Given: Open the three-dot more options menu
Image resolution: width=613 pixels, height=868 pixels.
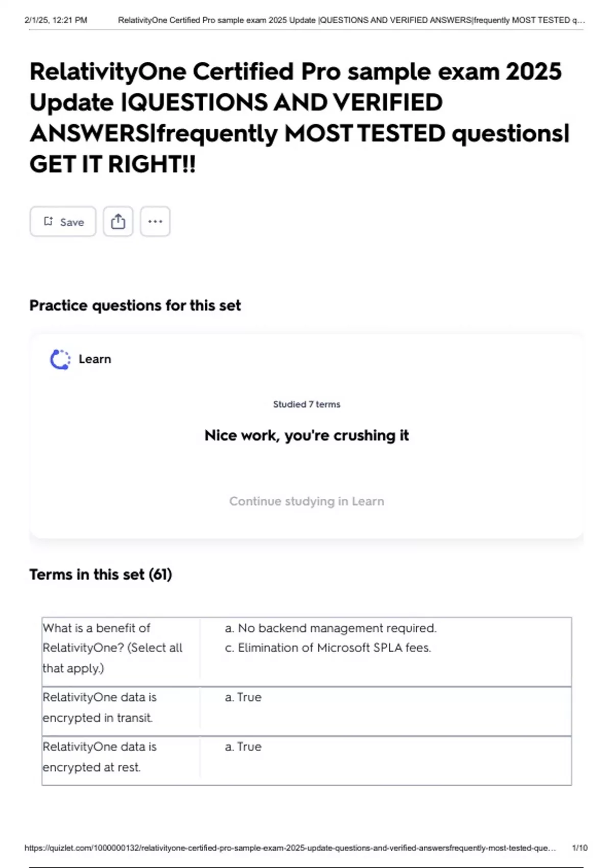Looking at the screenshot, I should (x=155, y=222).
